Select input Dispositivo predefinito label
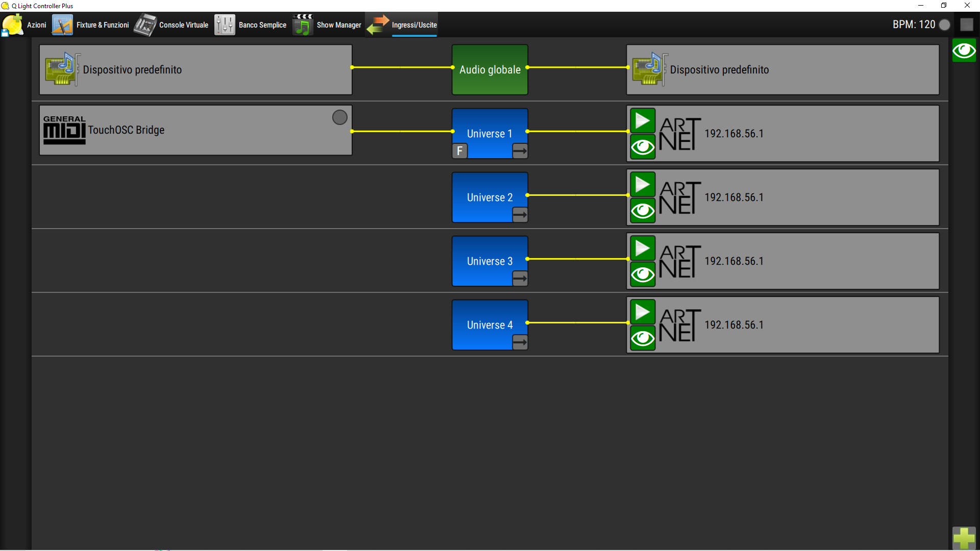This screenshot has width=980, height=551. (x=132, y=70)
